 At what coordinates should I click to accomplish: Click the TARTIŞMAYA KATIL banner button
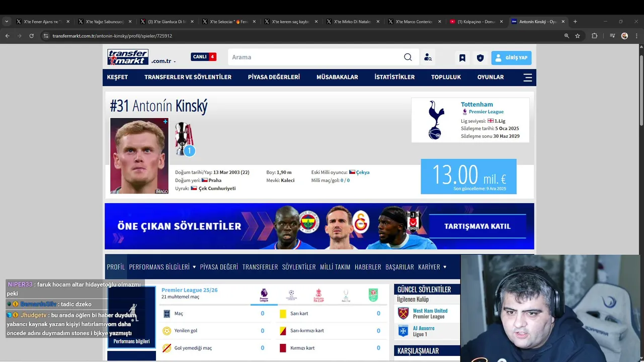click(477, 226)
